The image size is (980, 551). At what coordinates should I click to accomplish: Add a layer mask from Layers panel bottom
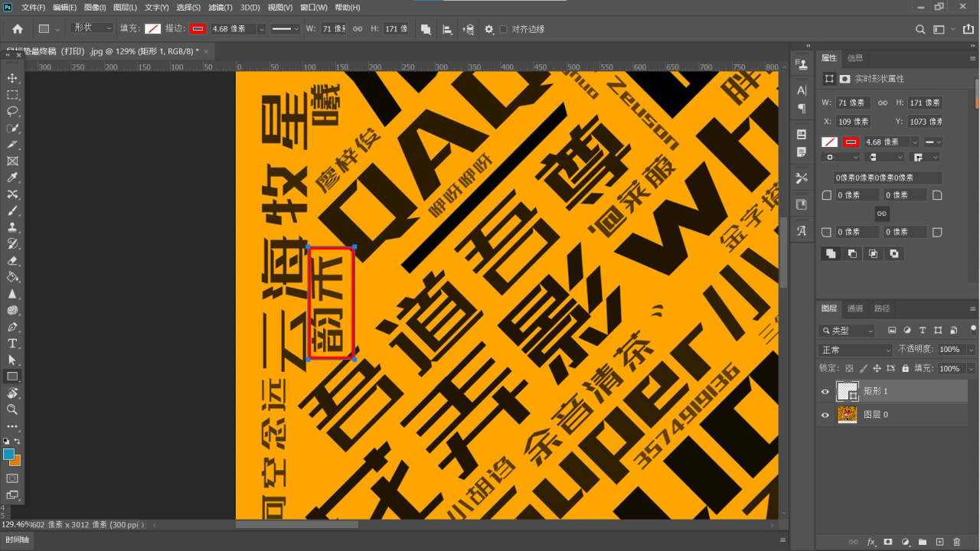pos(888,542)
